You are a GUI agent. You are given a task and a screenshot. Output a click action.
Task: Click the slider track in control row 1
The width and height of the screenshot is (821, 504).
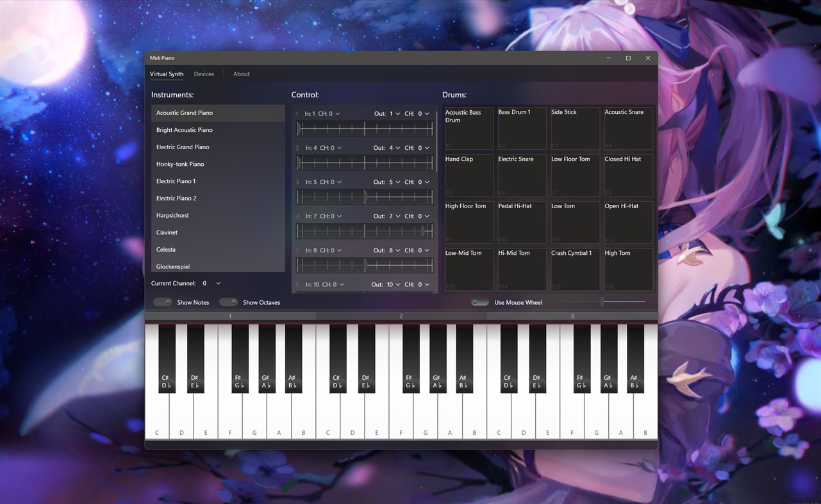[x=365, y=129]
